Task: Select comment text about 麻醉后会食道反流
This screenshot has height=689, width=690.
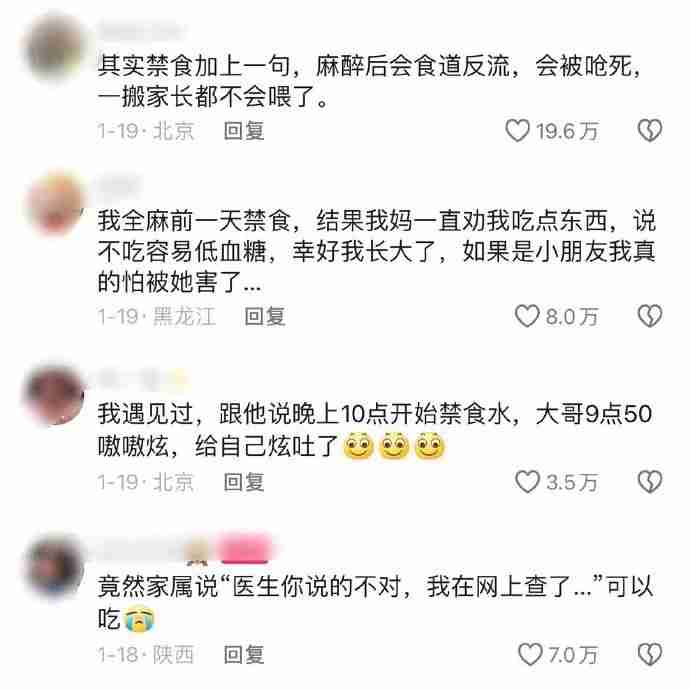Action: click(x=369, y=81)
